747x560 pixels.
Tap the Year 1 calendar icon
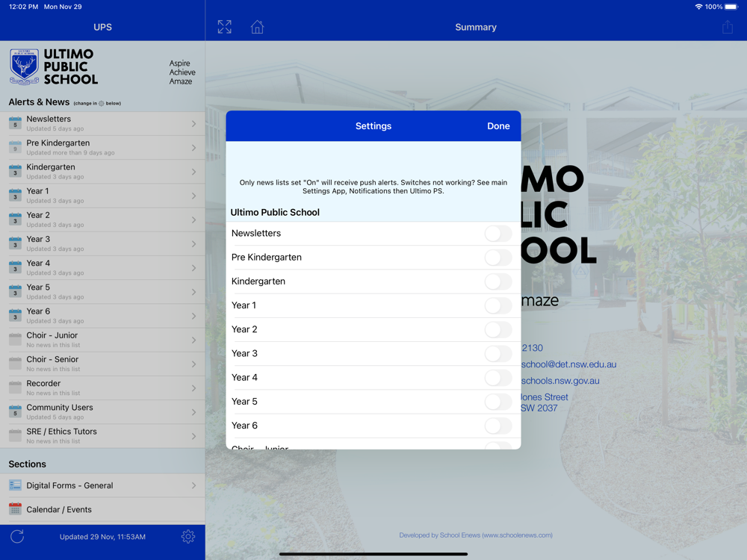click(x=15, y=195)
